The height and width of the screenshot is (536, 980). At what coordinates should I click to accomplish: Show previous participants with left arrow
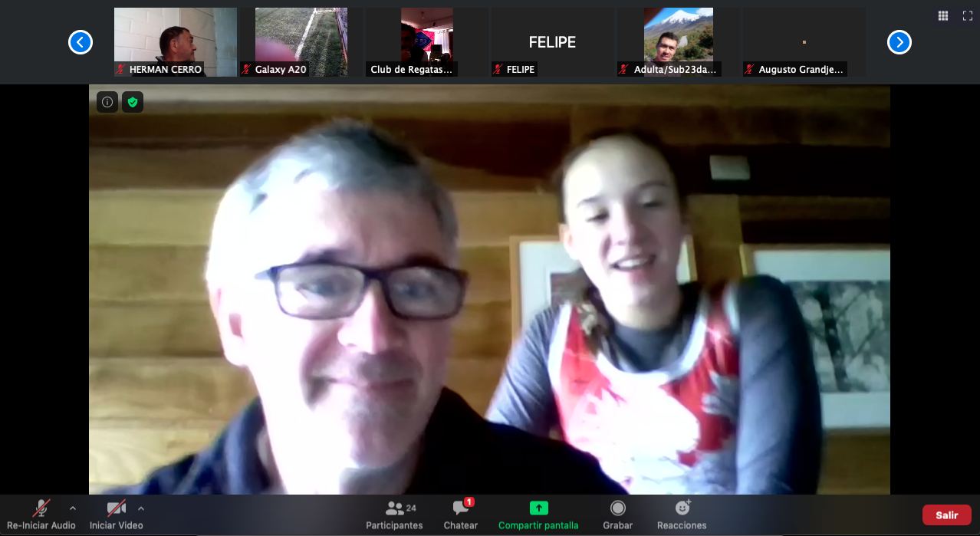coord(81,42)
